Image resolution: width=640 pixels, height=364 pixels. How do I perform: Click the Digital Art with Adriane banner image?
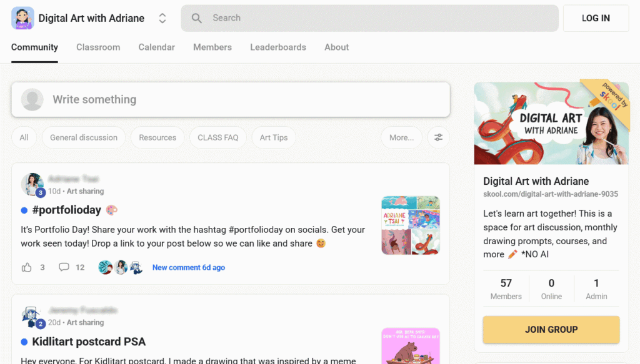click(x=551, y=124)
